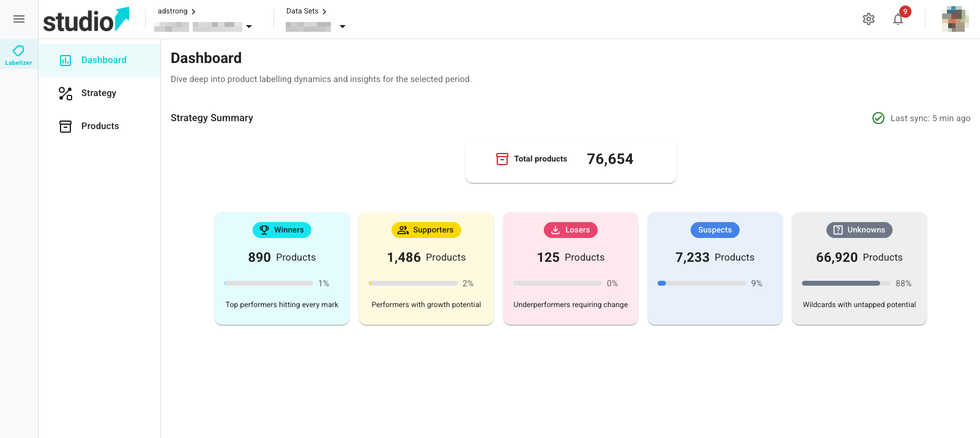Open the user avatar menu
The height and width of the screenshot is (438, 980).
coord(955,19)
